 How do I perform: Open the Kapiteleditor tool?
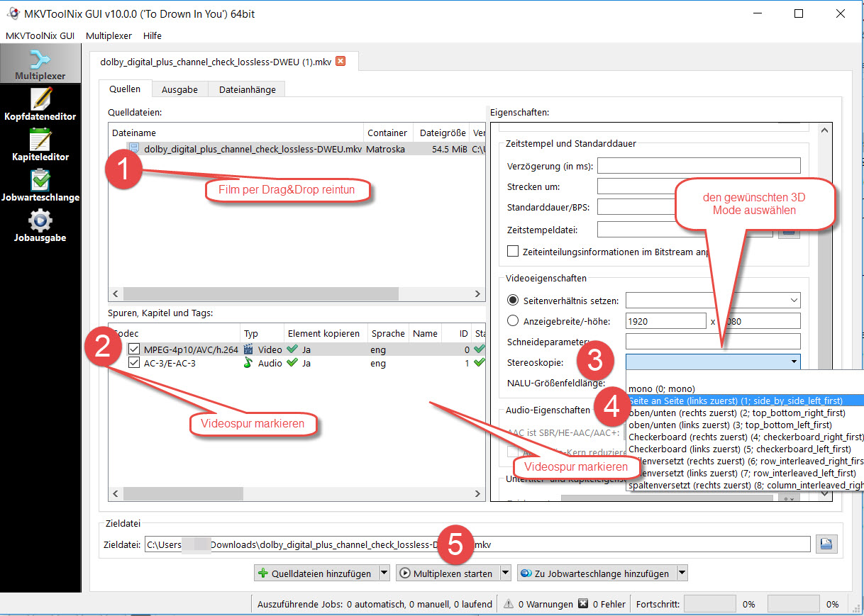pos(40,144)
